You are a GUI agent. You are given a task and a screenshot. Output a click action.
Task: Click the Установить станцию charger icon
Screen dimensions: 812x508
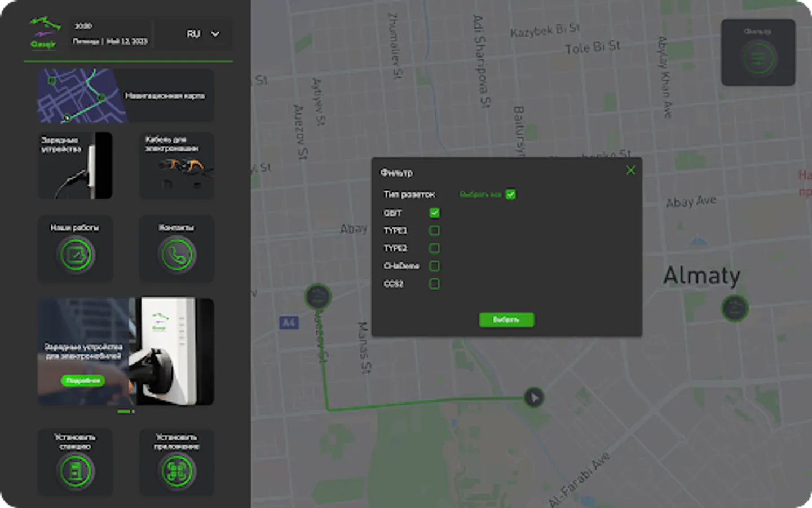point(75,470)
